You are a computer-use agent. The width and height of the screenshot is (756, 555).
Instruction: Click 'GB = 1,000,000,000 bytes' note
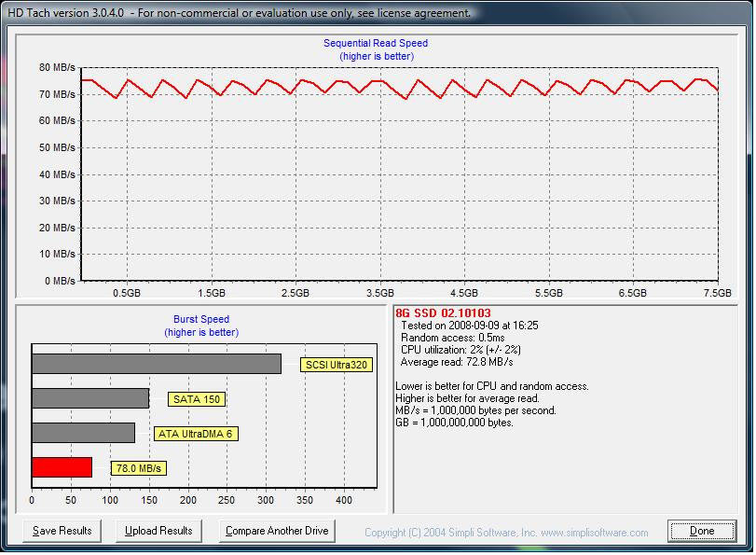coord(454,423)
